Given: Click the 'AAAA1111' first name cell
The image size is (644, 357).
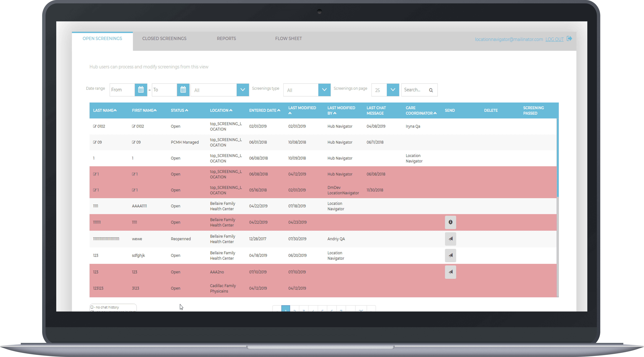Looking at the screenshot, I should 139,206.
